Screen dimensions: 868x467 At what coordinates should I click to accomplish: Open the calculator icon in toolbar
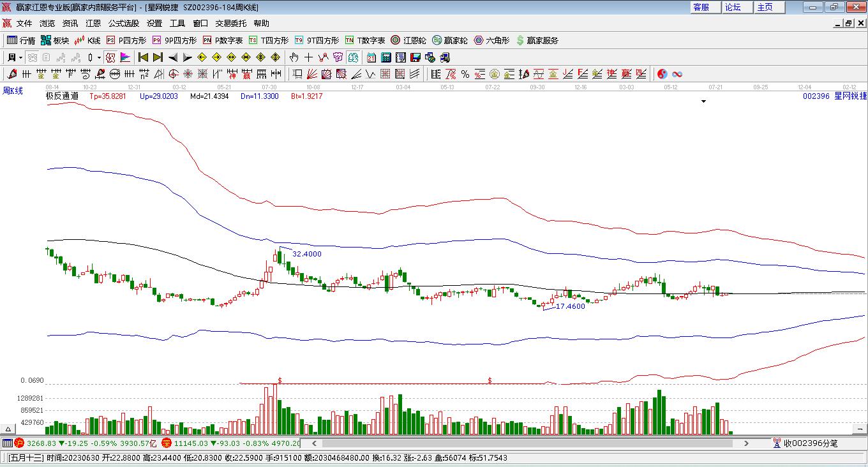coord(385,57)
